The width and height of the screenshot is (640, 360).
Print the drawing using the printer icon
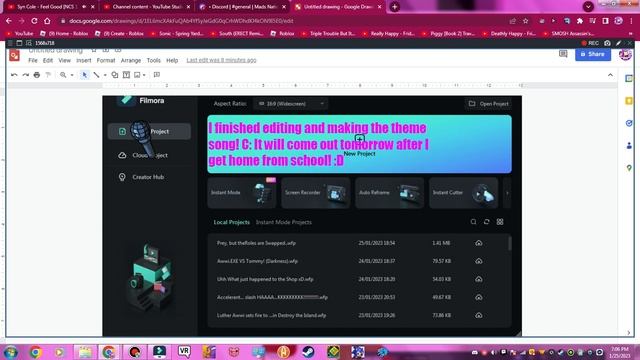pyautogui.click(x=37, y=75)
